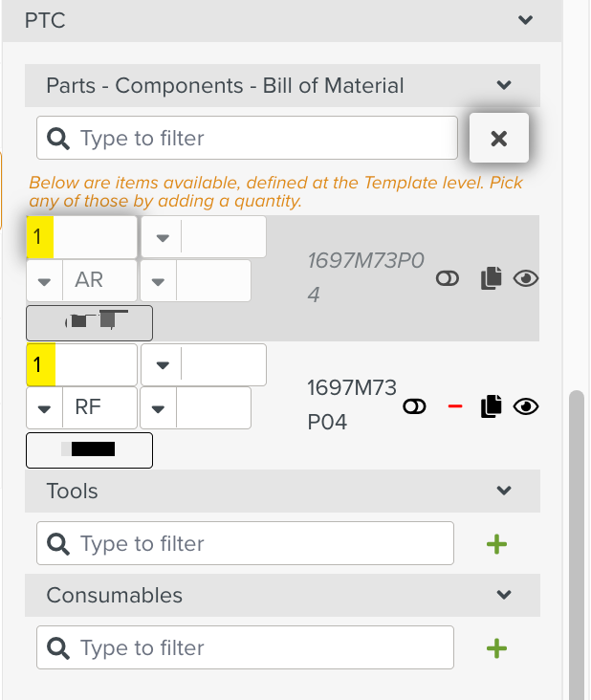Show details via eye icon on AR row
The height and width of the screenshot is (700, 591).
coord(526,278)
